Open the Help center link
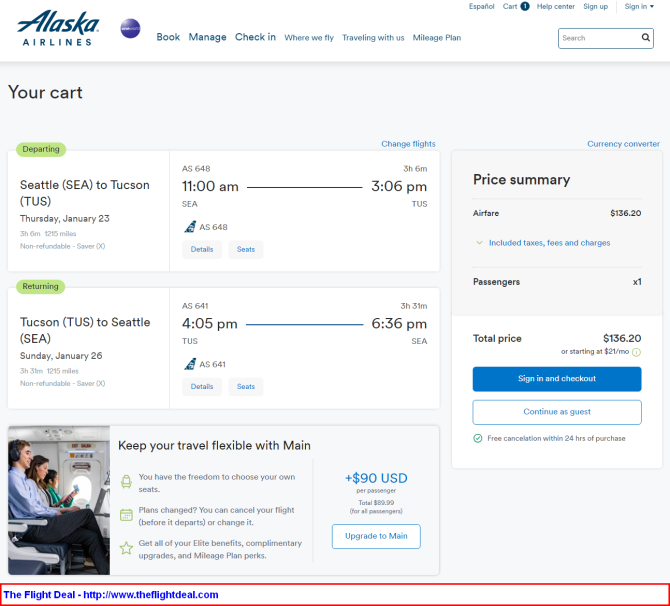670x606 pixels. (x=555, y=6)
